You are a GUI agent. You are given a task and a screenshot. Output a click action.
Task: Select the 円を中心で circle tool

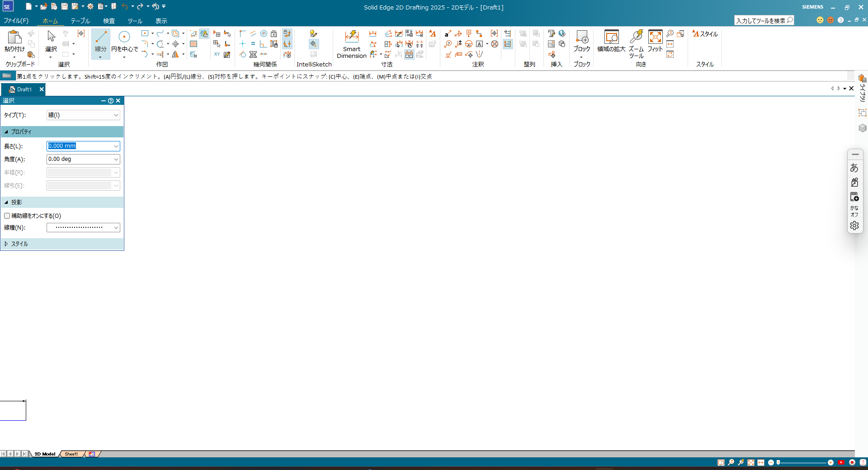tap(124, 41)
